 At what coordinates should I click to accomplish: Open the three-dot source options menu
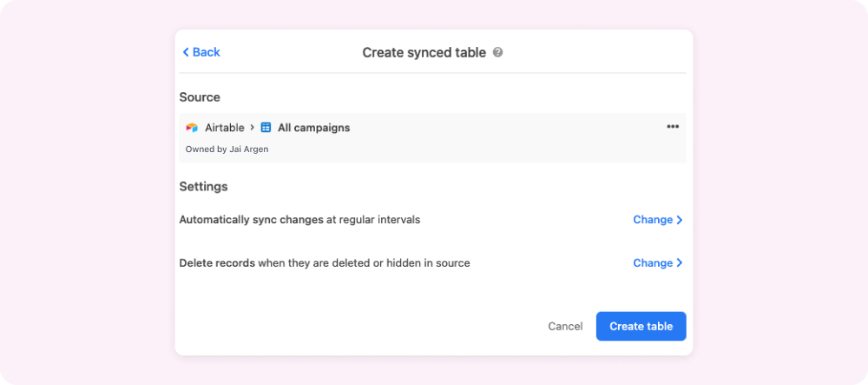pyautogui.click(x=673, y=127)
